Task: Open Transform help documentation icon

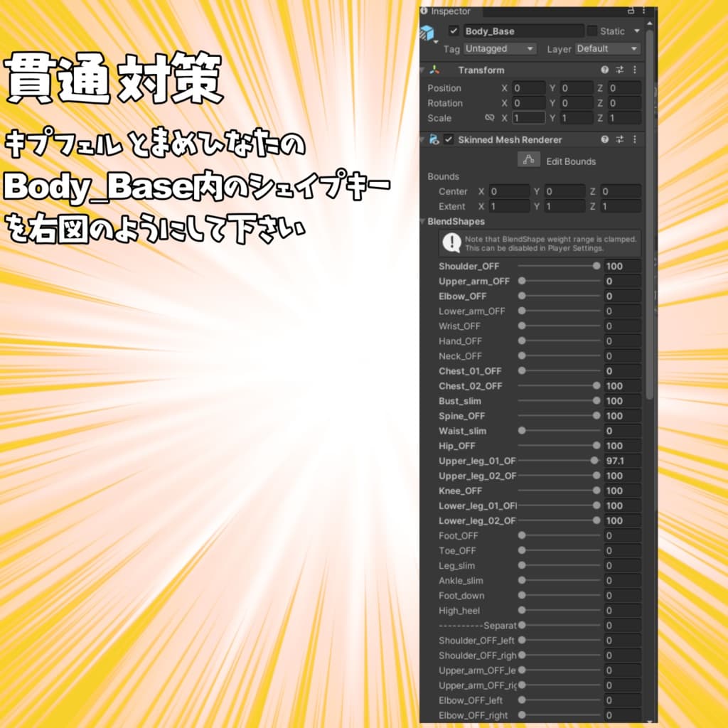Action: (605, 70)
